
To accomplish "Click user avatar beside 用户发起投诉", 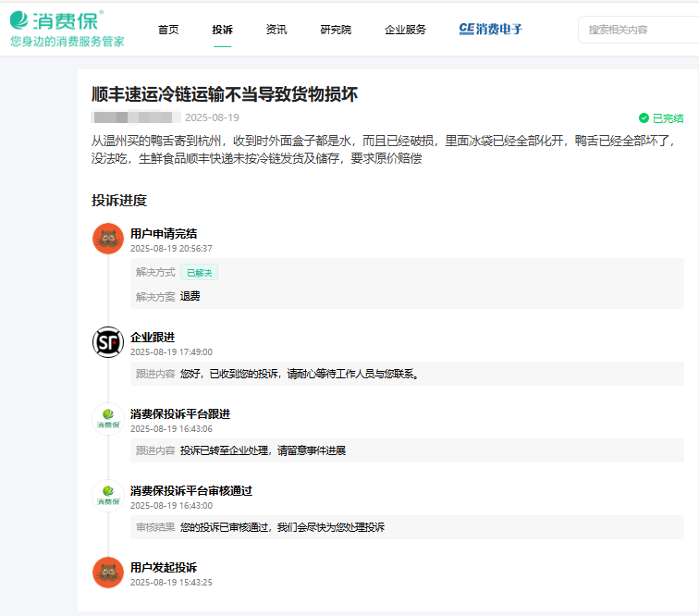I will tap(108, 573).
